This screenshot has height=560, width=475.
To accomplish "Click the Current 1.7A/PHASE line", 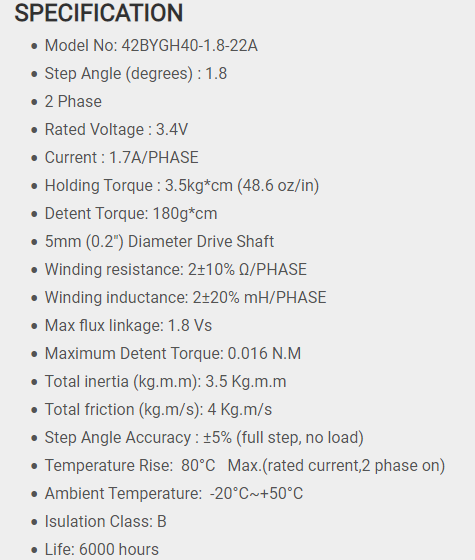I will (121, 158).
